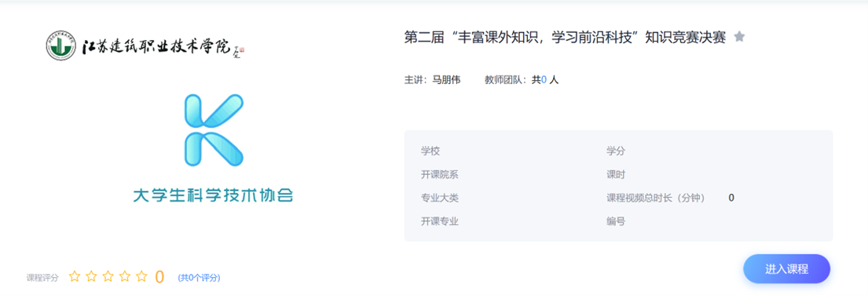Click the fifth rating star

click(141, 276)
